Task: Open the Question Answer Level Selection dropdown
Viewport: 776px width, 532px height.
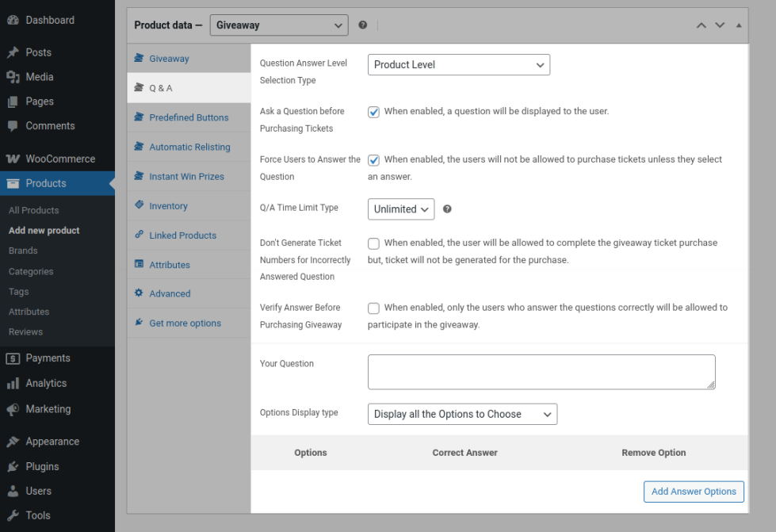Action: tap(458, 65)
